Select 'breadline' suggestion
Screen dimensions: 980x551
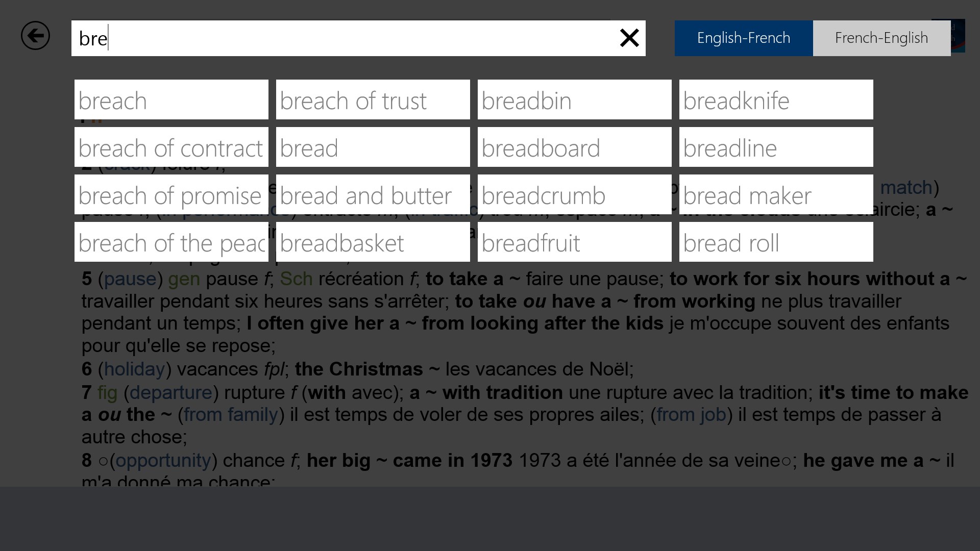pos(776,147)
